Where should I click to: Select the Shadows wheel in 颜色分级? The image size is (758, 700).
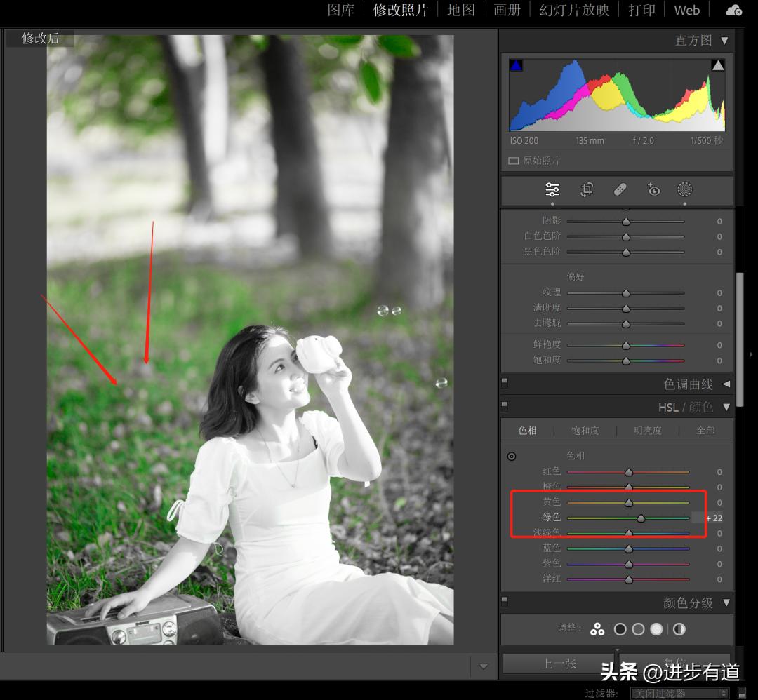pos(620,629)
